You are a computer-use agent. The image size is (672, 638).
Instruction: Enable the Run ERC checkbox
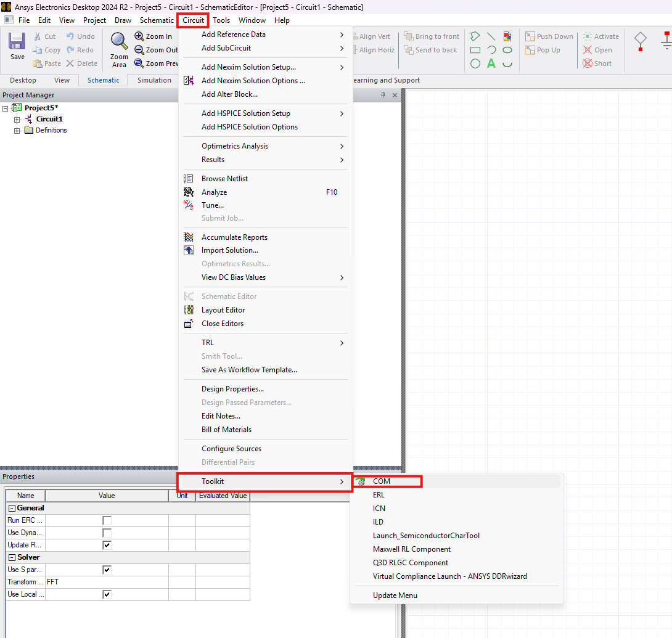[107, 520]
